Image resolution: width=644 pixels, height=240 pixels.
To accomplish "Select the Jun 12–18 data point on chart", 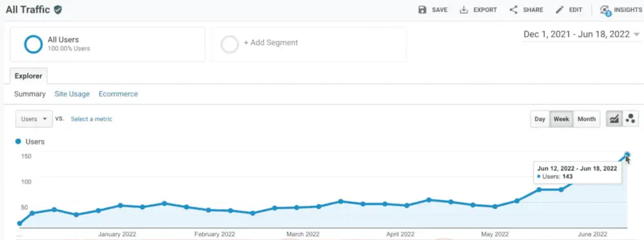I will pos(627,155).
